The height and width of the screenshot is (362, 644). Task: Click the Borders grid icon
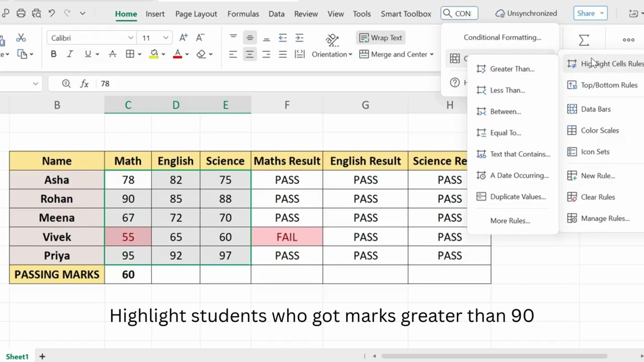coord(130,54)
